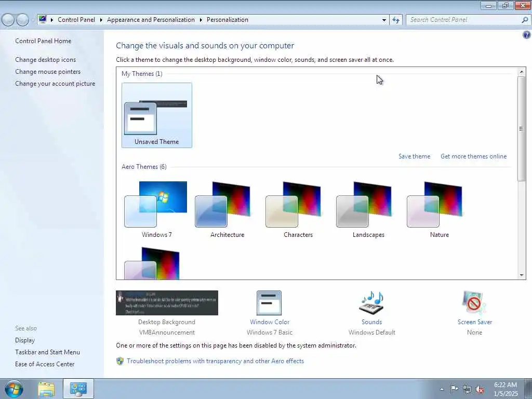This screenshot has height=399, width=532.
Task: Open Change mouse pointers
Action: click(48, 72)
